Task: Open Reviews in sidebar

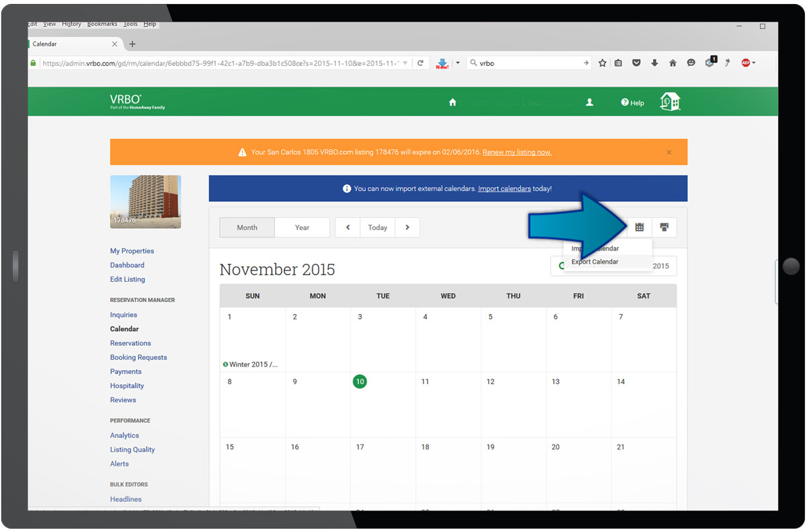Action: pyautogui.click(x=123, y=400)
